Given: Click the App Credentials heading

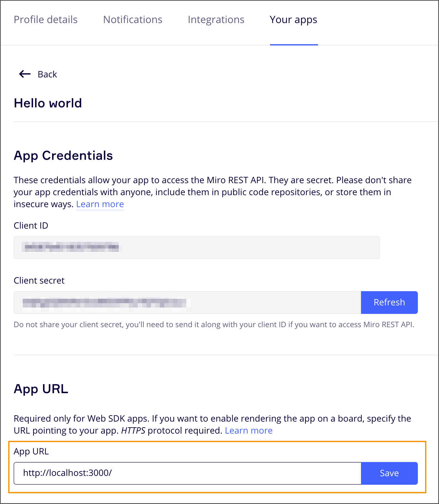Looking at the screenshot, I should point(63,155).
